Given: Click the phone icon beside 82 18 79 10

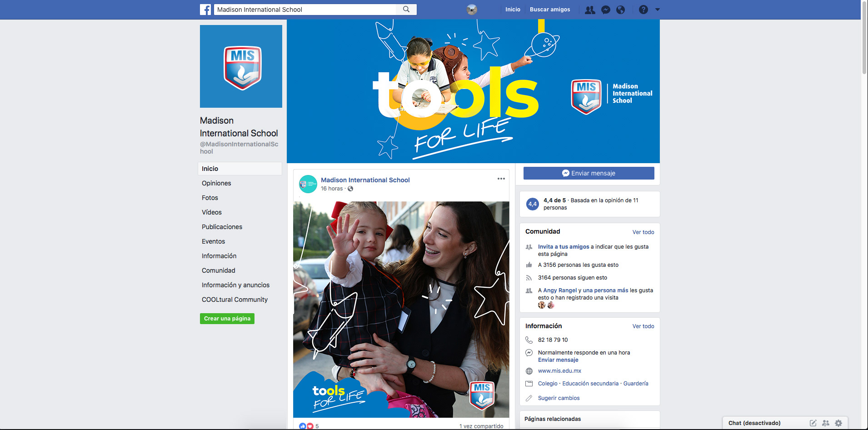Looking at the screenshot, I should pyautogui.click(x=529, y=340).
